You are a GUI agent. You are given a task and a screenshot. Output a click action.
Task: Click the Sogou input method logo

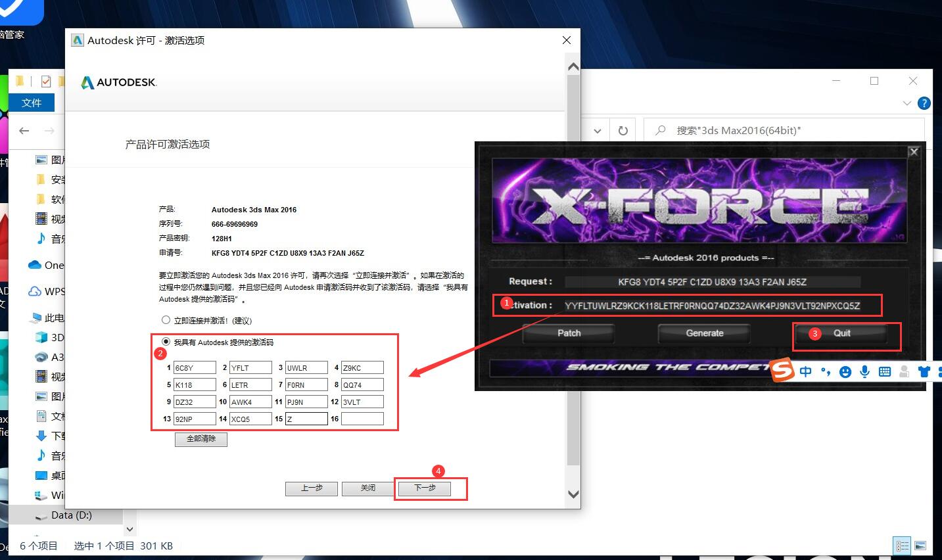click(x=782, y=370)
